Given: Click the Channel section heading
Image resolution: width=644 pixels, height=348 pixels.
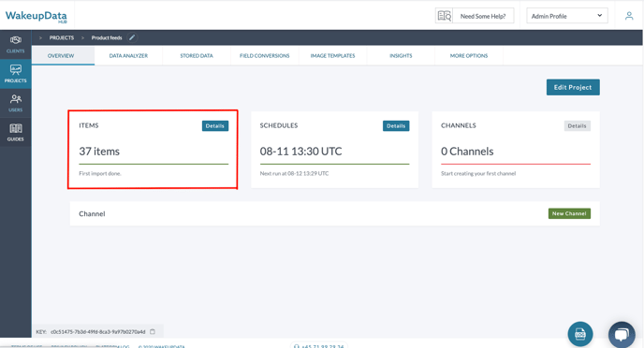Looking at the screenshot, I should [x=92, y=214].
